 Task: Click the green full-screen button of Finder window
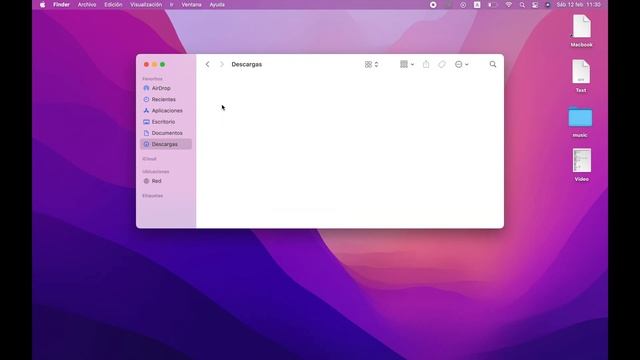pos(162,64)
